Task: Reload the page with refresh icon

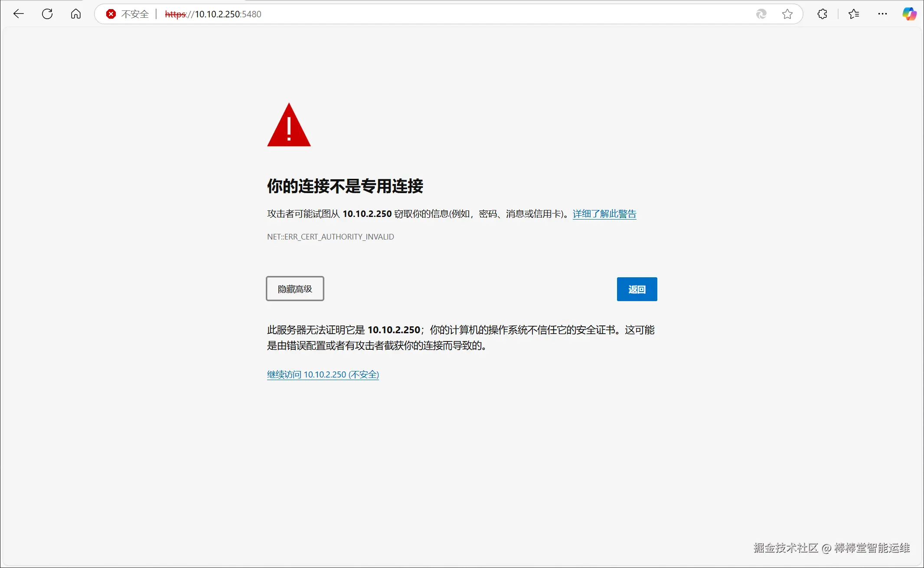Action: tap(47, 14)
